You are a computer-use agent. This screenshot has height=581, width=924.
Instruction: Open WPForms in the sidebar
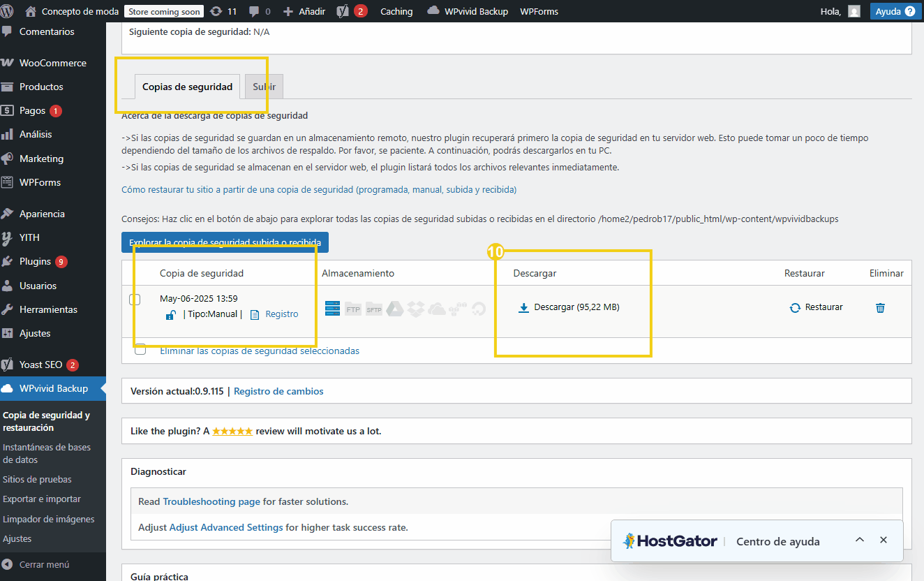pyautogui.click(x=40, y=182)
